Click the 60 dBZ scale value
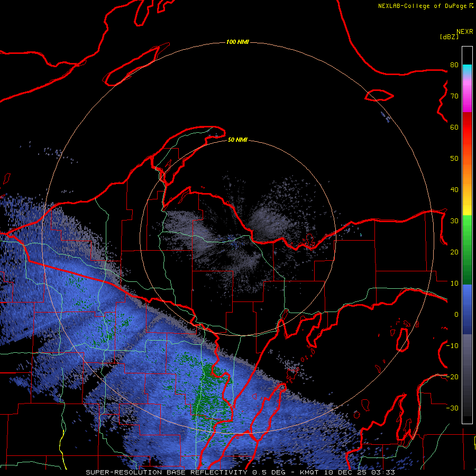The width and height of the screenshot is (476, 476). click(x=454, y=127)
